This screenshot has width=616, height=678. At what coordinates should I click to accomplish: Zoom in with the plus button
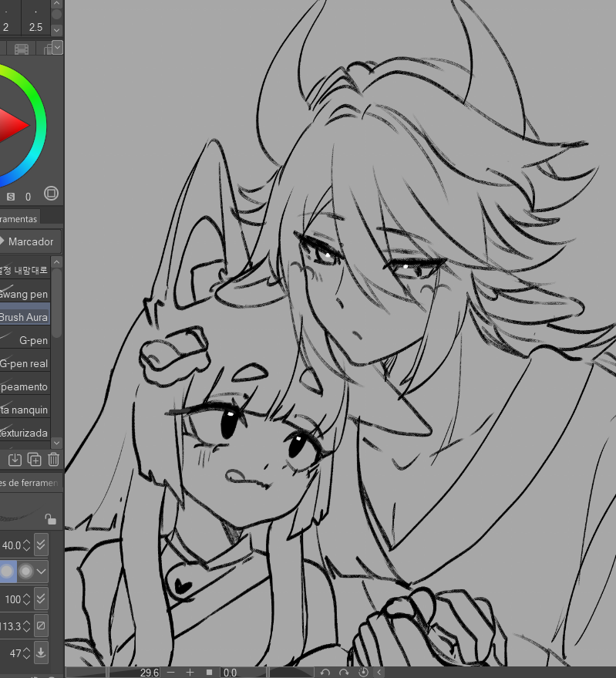(190, 673)
